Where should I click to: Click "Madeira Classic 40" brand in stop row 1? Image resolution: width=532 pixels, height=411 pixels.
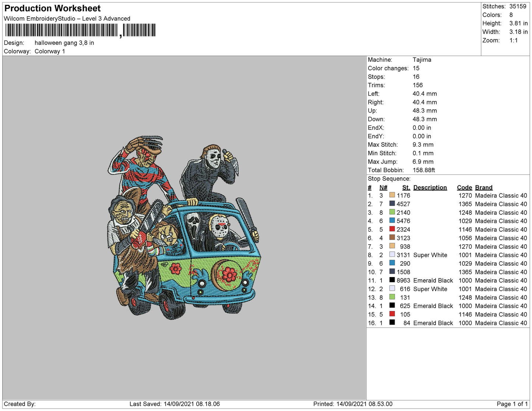coord(501,195)
